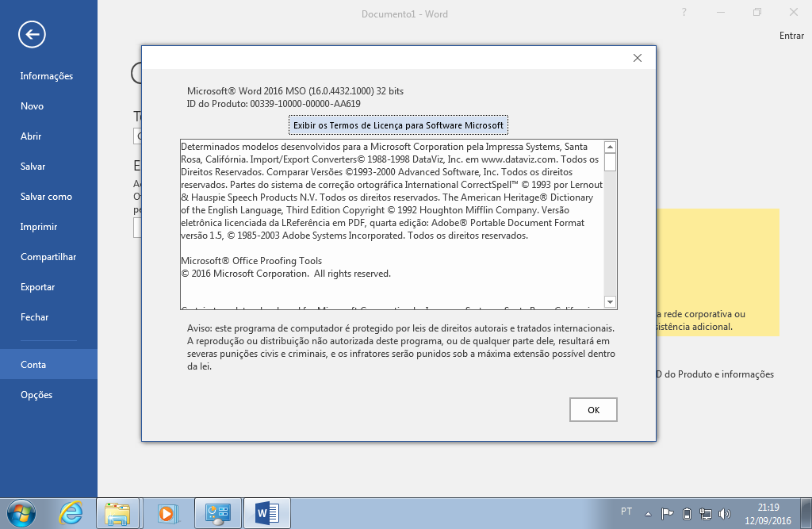Click the Microsoft Word 2016 MSO version text

[x=295, y=91]
